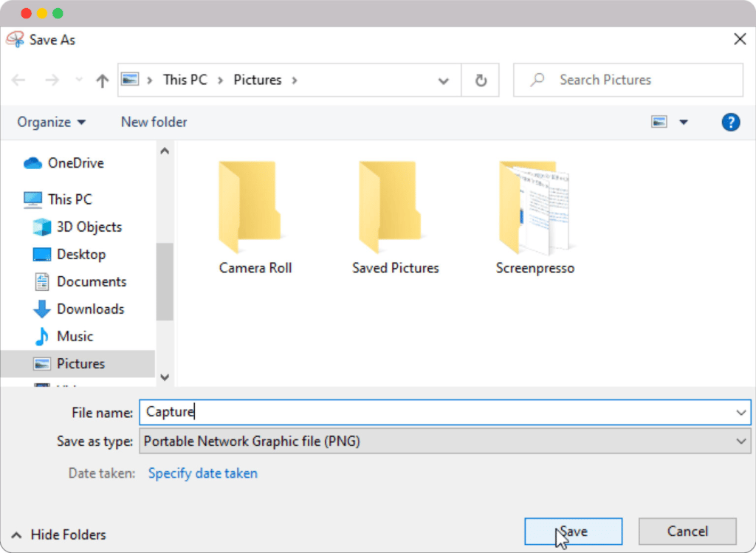This screenshot has width=756, height=553.
Task: Collapse folder view with Hide Folders
Action: 68,535
